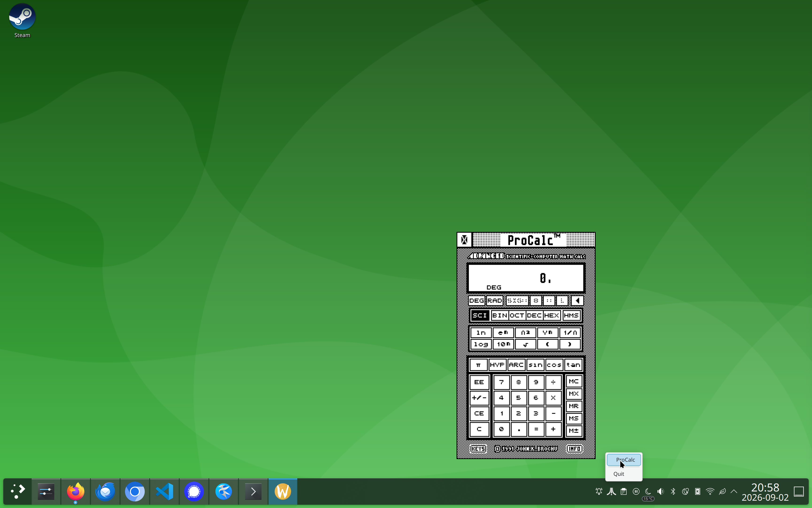This screenshot has width=812, height=508.
Task: Click the multiply operator key
Action: [553, 398]
